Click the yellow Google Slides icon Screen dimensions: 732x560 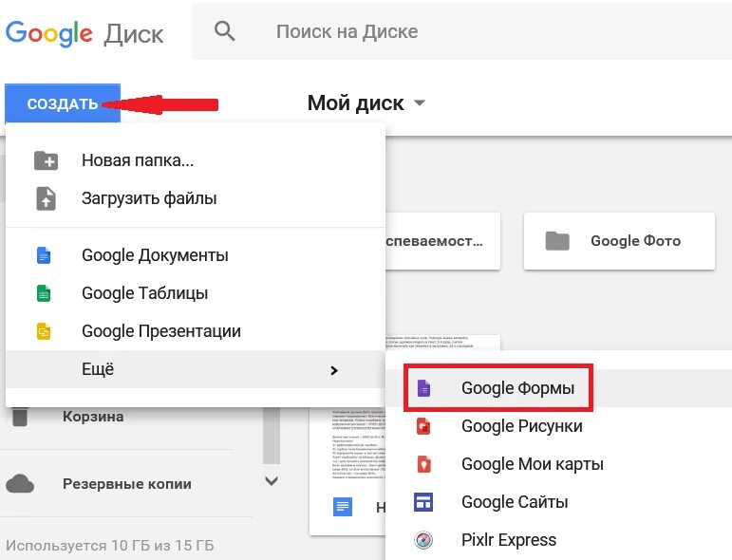(44, 331)
